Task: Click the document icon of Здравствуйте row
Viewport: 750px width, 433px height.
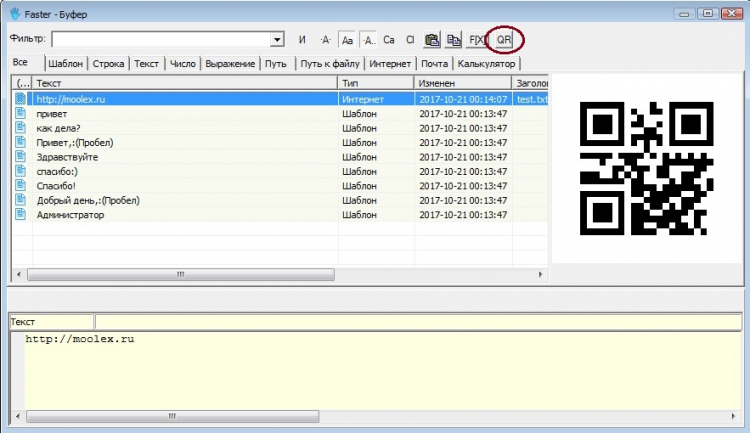Action: (x=20, y=156)
